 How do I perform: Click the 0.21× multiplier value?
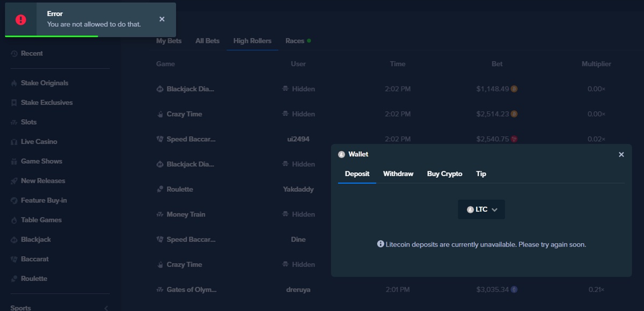[596, 290]
